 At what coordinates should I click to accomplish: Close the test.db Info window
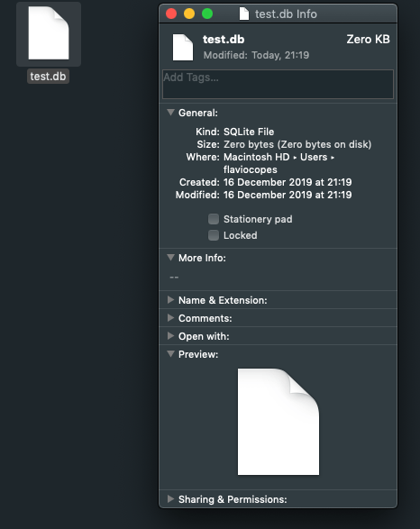[x=171, y=14]
